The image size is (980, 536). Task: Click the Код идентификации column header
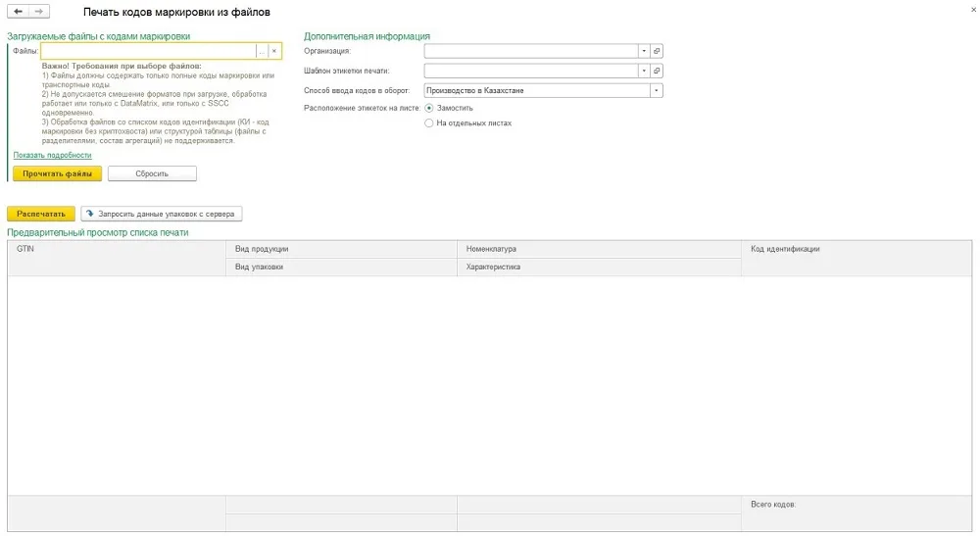(857, 258)
